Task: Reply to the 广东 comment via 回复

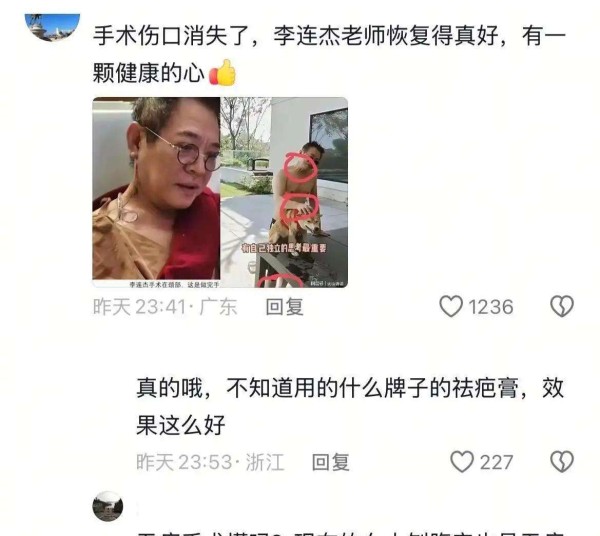Action: click(x=284, y=307)
